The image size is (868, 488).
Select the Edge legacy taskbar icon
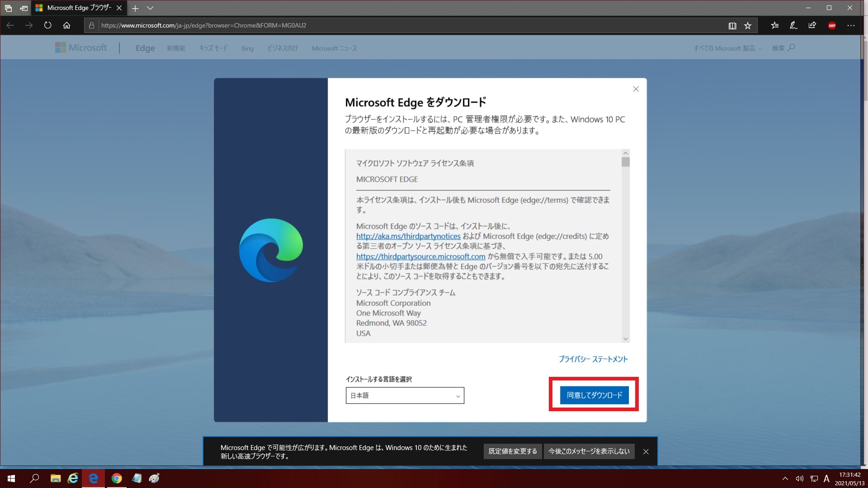coord(94,479)
